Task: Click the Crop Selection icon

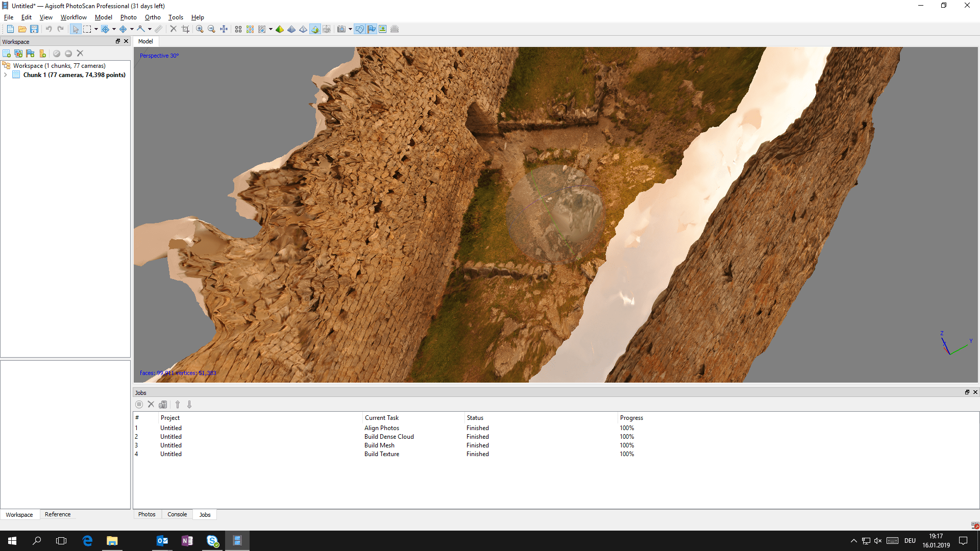Action: (185, 29)
